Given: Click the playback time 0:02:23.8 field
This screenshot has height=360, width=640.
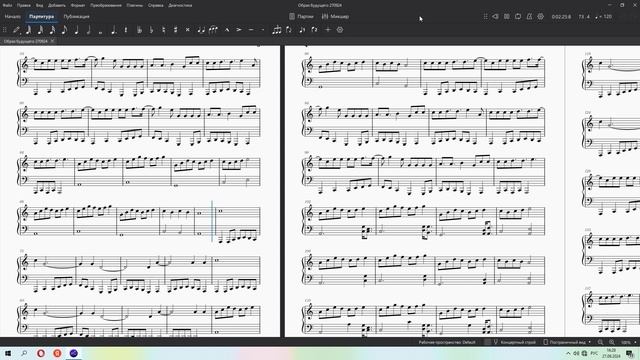Looking at the screenshot, I should pyautogui.click(x=561, y=17).
